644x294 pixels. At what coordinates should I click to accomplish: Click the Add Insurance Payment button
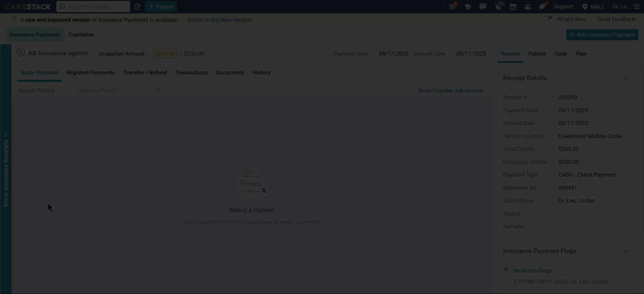602,35
